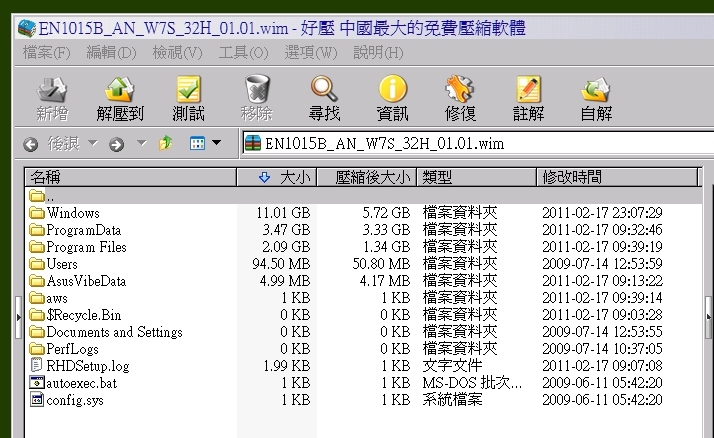This screenshot has height=438, width=714.
Task: Click the 後退 back button label
Action: pos(64,144)
